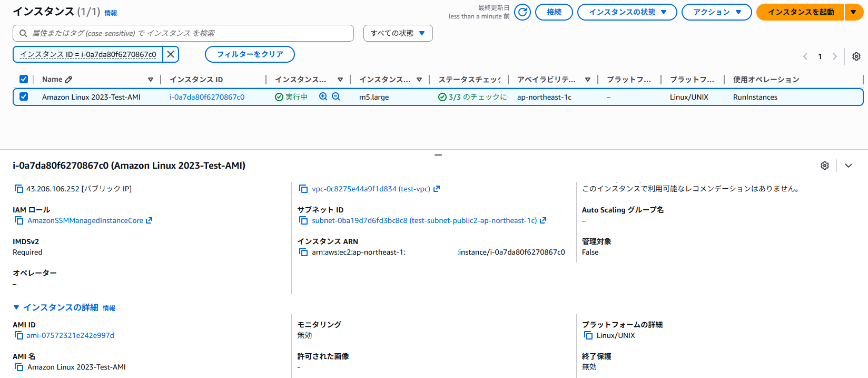The width and height of the screenshot is (868, 378).
Task: Toggle the select-all header checkbox
Action: tap(24, 79)
